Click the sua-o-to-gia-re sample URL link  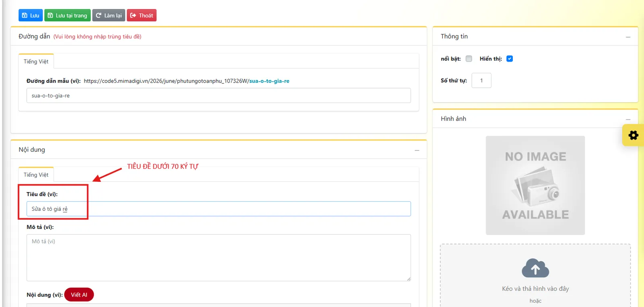click(269, 81)
